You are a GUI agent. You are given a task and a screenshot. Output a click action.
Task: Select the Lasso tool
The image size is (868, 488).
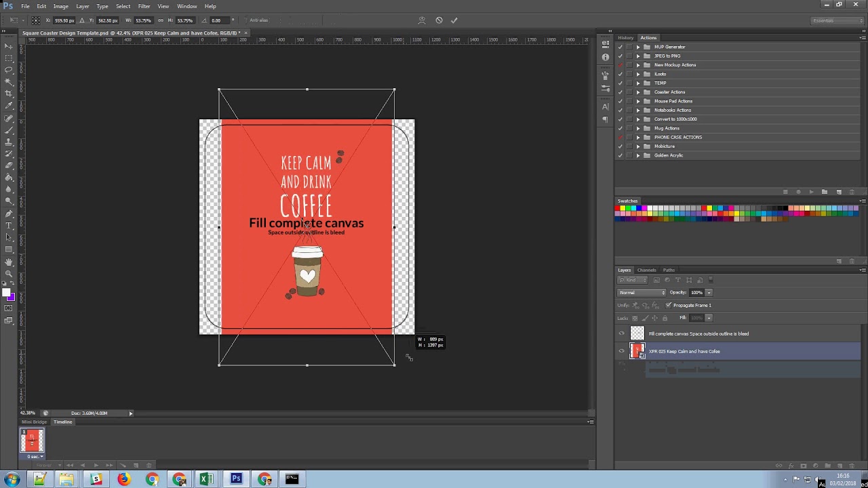pyautogui.click(x=9, y=70)
